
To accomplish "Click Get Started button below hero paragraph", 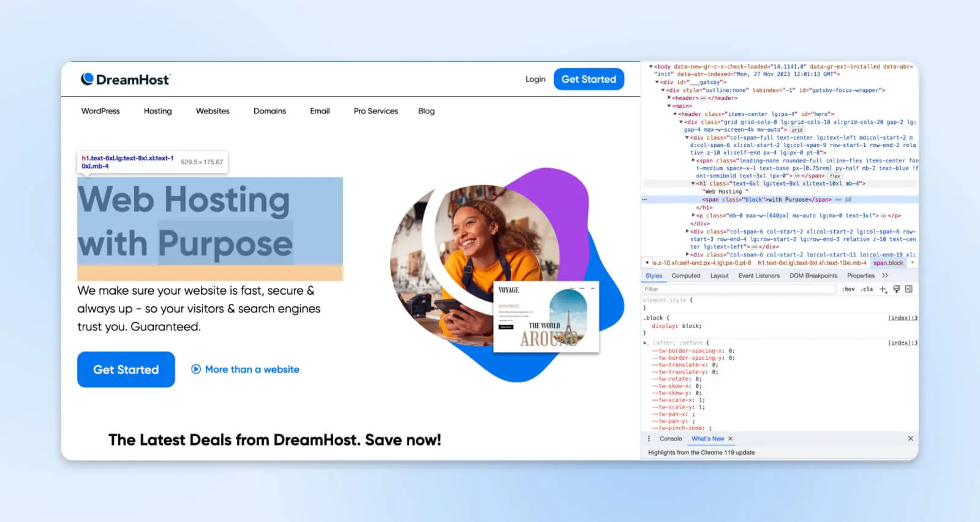I will [126, 369].
